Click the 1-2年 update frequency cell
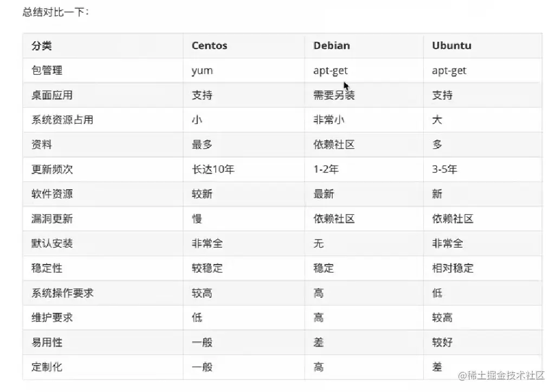This screenshot has width=556, height=392. point(326,170)
